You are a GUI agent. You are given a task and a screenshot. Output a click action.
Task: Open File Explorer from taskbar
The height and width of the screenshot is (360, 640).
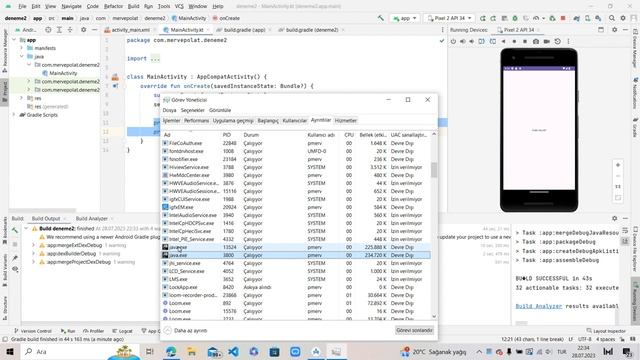[x=191, y=351]
